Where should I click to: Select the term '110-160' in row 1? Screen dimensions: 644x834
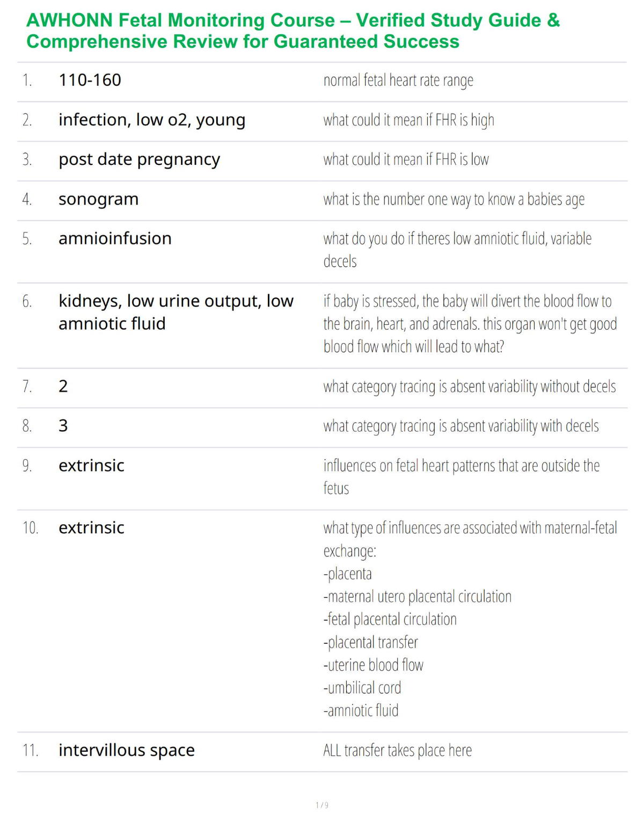tap(90, 80)
